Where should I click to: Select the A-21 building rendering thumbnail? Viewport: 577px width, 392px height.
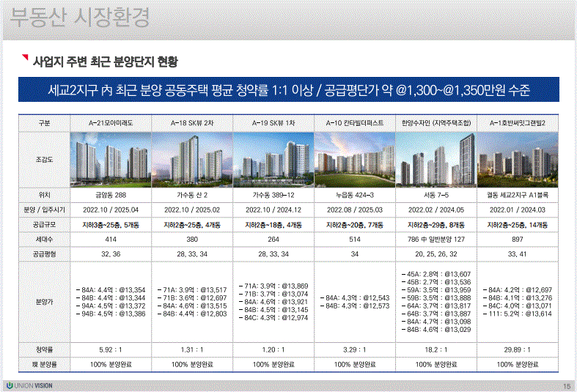111,160
